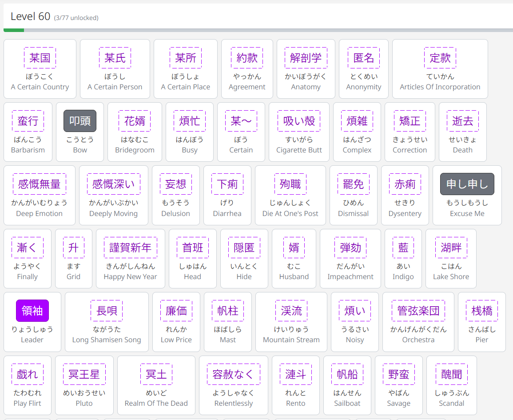The width and height of the screenshot is (513, 420).
Task: Select the 戯れ 'Play Flirt' card
Action: click(28, 385)
